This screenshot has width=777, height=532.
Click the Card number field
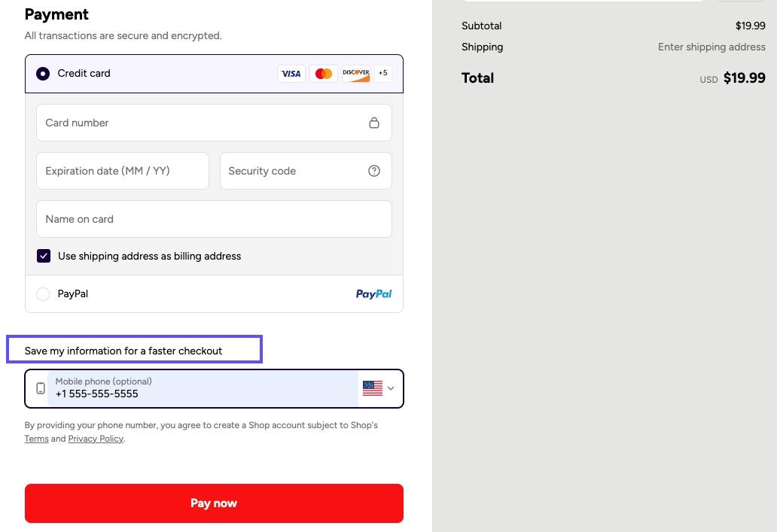200,123
